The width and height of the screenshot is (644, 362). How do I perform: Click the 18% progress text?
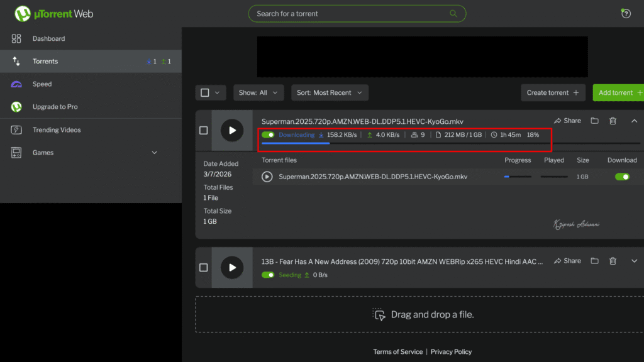pos(533,134)
